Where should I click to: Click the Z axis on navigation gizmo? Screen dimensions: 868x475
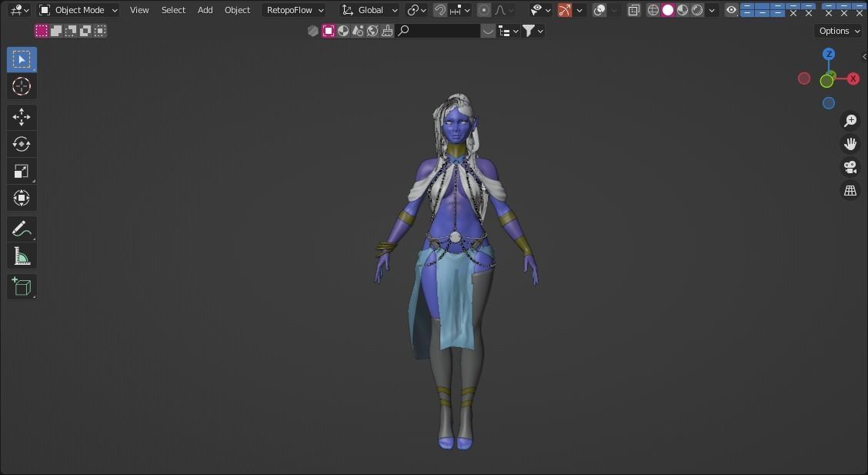pyautogui.click(x=829, y=54)
